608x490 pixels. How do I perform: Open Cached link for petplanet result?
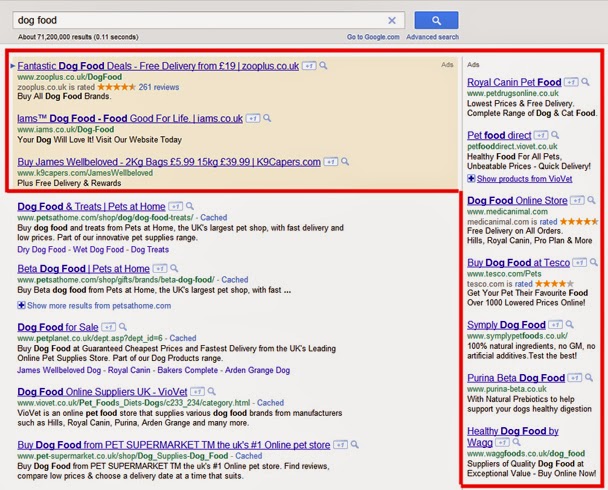[x=183, y=338]
